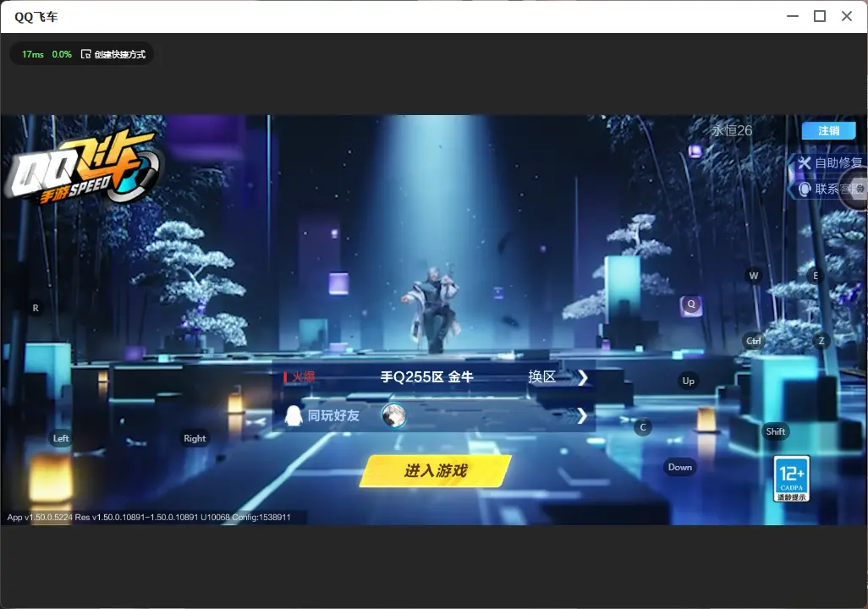This screenshot has height=609, width=868.
Task: Click the Up key overlay
Action: 688,381
